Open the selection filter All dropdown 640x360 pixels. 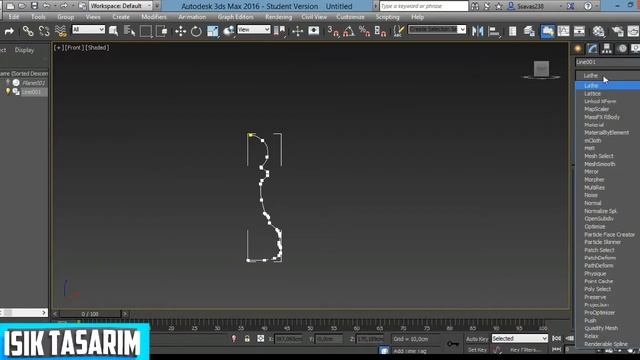(x=88, y=29)
